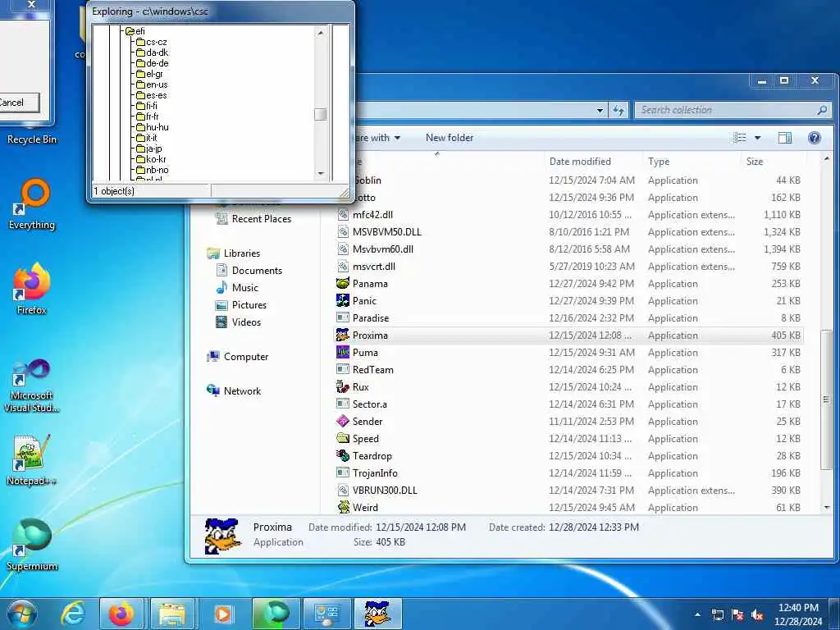The width and height of the screenshot is (840, 630).
Task: Select the TrojanInfo file row
Action: (568, 472)
